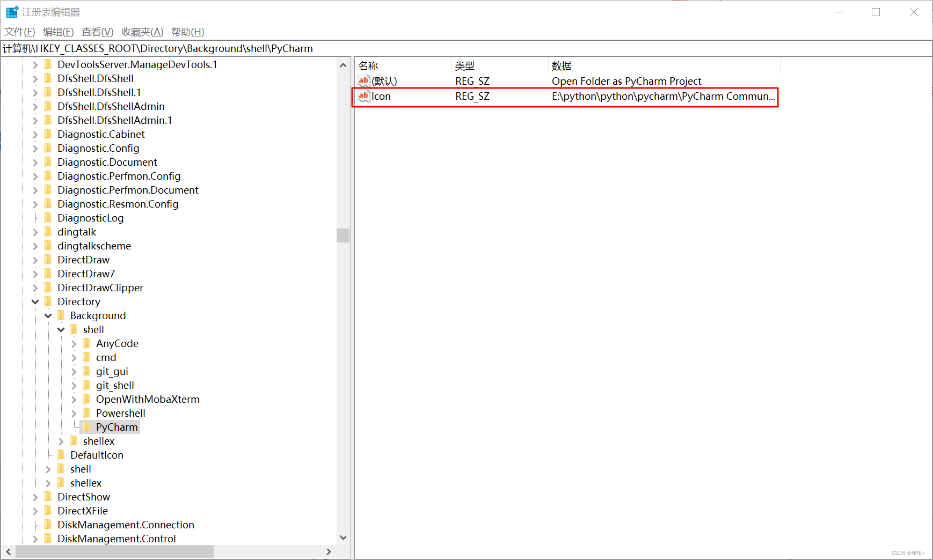Click the git_shell folder icon
The image size is (933, 560).
coord(87,385)
